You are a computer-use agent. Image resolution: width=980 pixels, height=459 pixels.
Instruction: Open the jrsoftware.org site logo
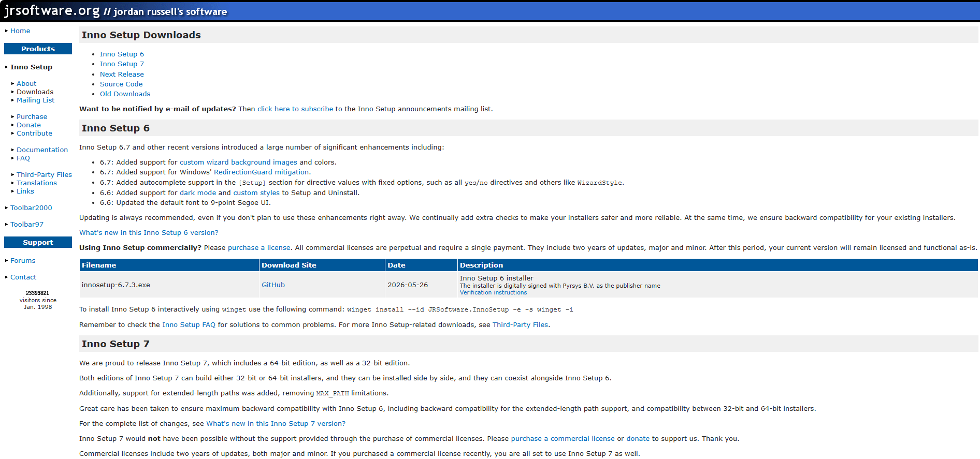(x=116, y=11)
